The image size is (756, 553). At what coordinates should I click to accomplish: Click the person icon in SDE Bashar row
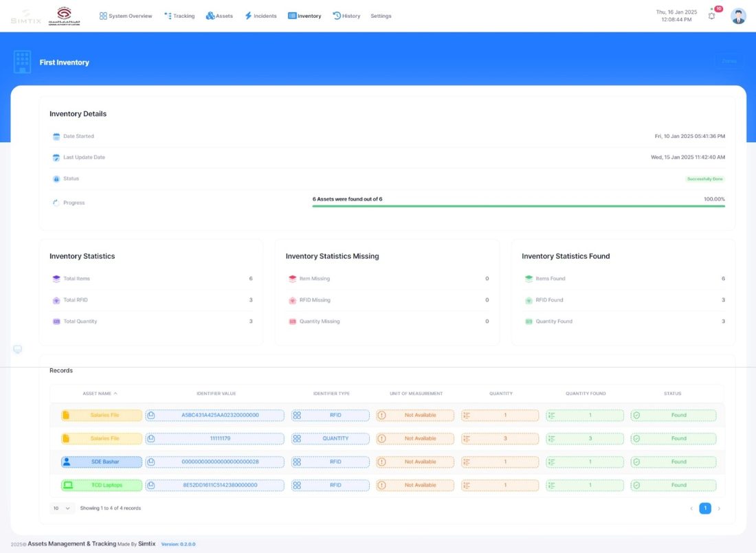point(67,462)
